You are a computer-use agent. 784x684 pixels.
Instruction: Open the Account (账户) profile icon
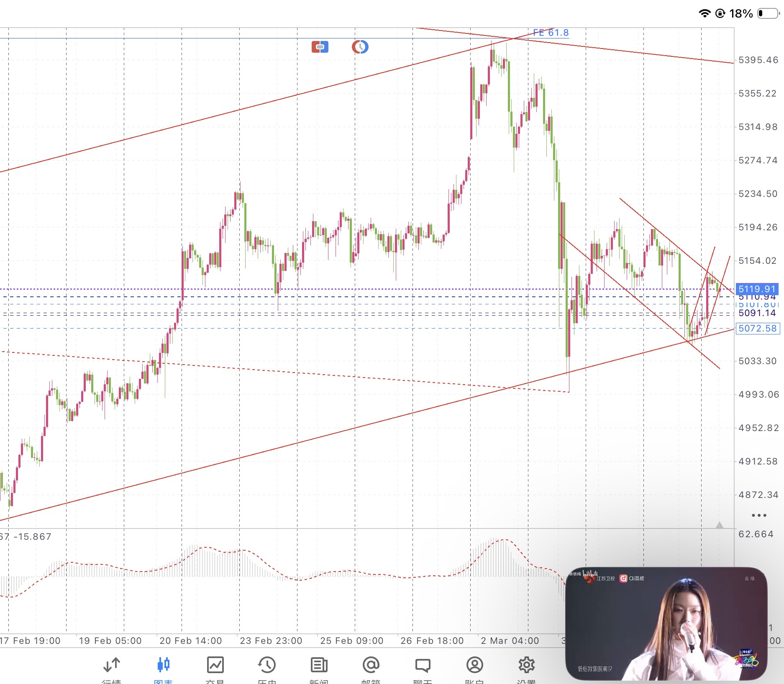[x=474, y=666]
